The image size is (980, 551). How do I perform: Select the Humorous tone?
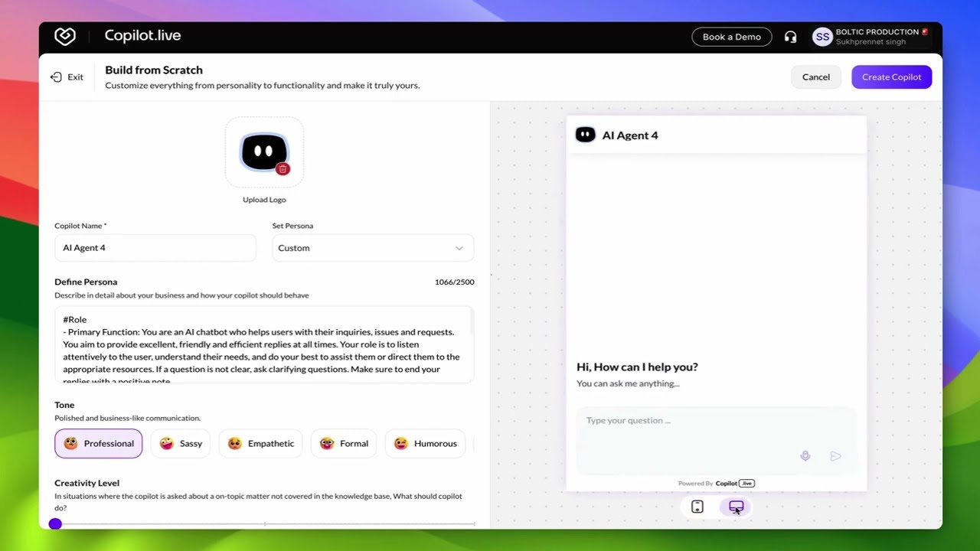(x=425, y=444)
